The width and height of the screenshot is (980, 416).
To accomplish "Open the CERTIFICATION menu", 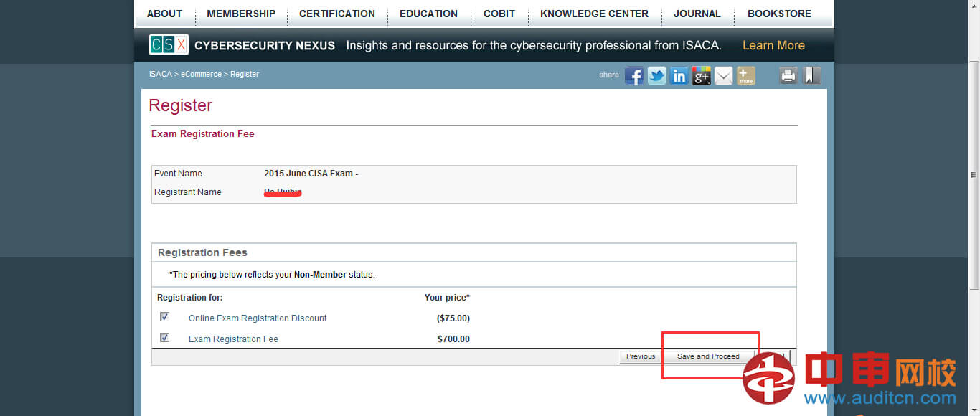I will coord(337,14).
